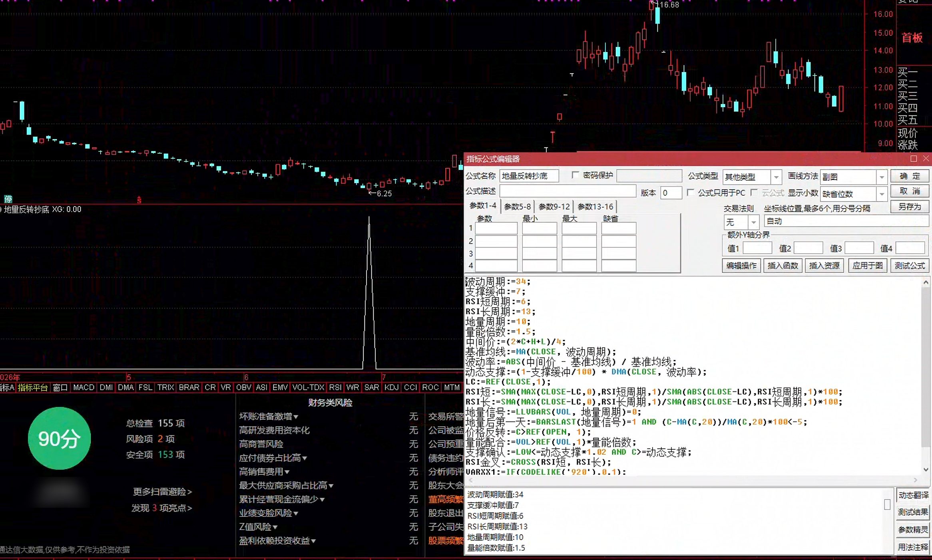The height and width of the screenshot is (560, 932).
Task: Select the KDJ indicator tab
Action: coord(391,387)
